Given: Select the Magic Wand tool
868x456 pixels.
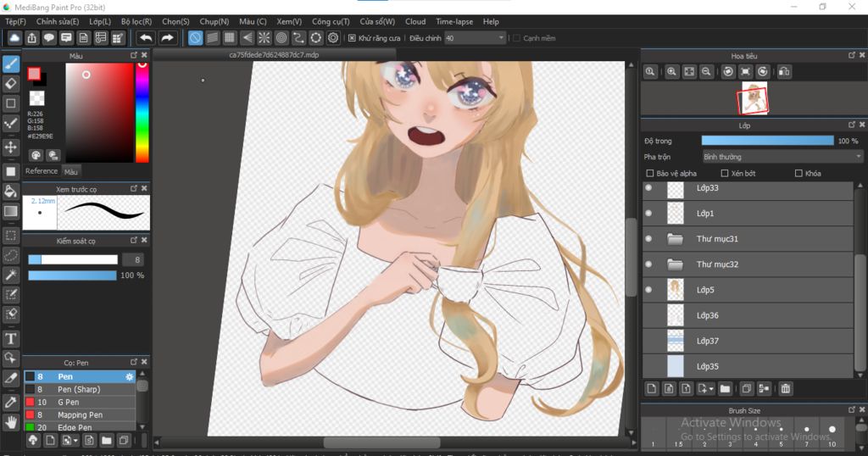Looking at the screenshot, I should pyautogui.click(x=10, y=275).
